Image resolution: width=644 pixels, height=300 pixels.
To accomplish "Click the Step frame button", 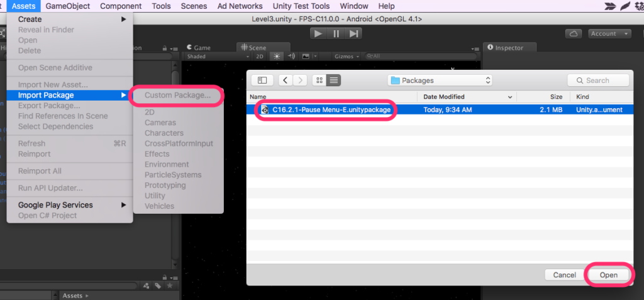I will click(353, 34).
